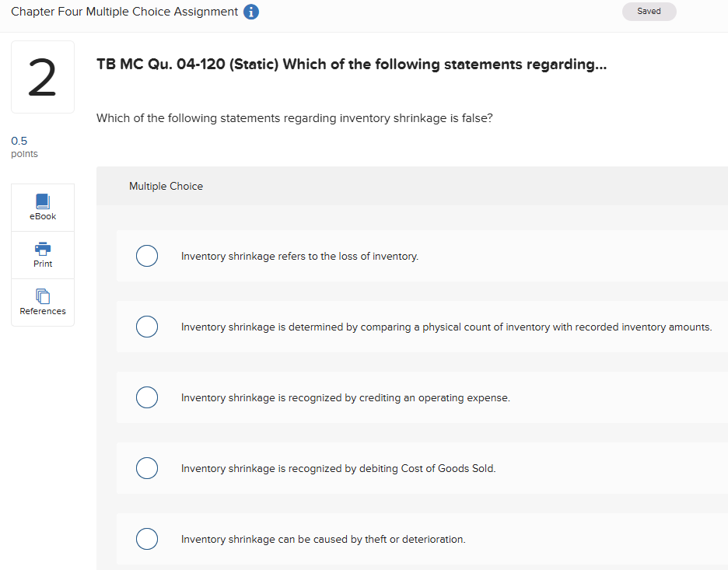Click the question number 2 box
This screenshot has width=728, height=570.
[42, 75]
